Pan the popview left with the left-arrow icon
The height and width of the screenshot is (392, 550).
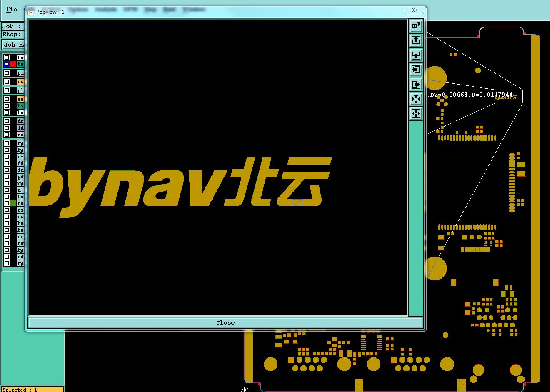tap(416, 70)
